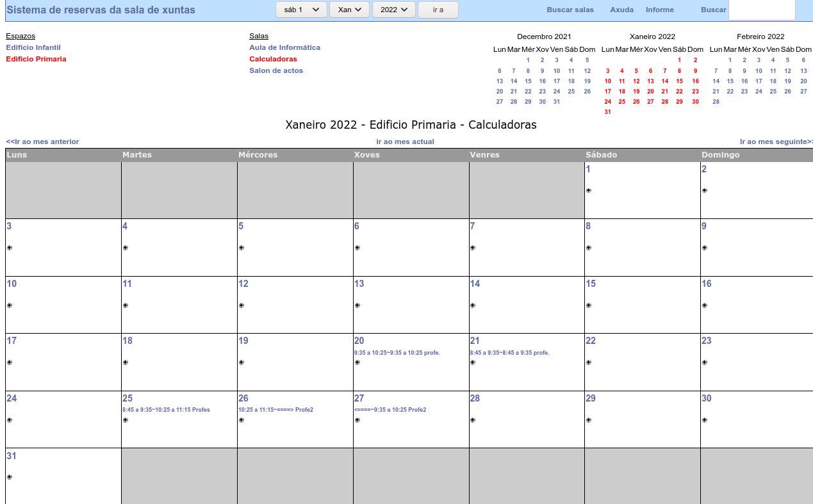This screenshot has width=813, height=504.
Task: Click the add-booking icon on day 16
Action: [x=704, y=305]
